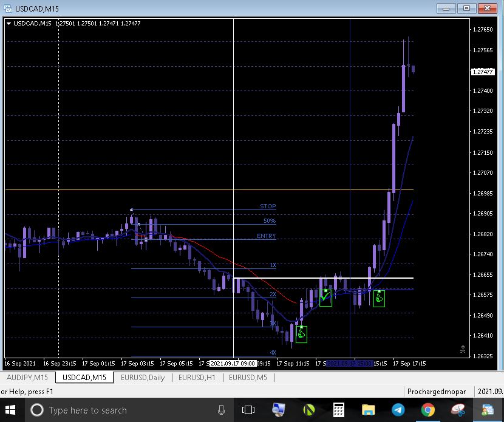Close the USDCAD,M15 chart window
The width and height of the screenshot is (504, 422).
(487, 9)
